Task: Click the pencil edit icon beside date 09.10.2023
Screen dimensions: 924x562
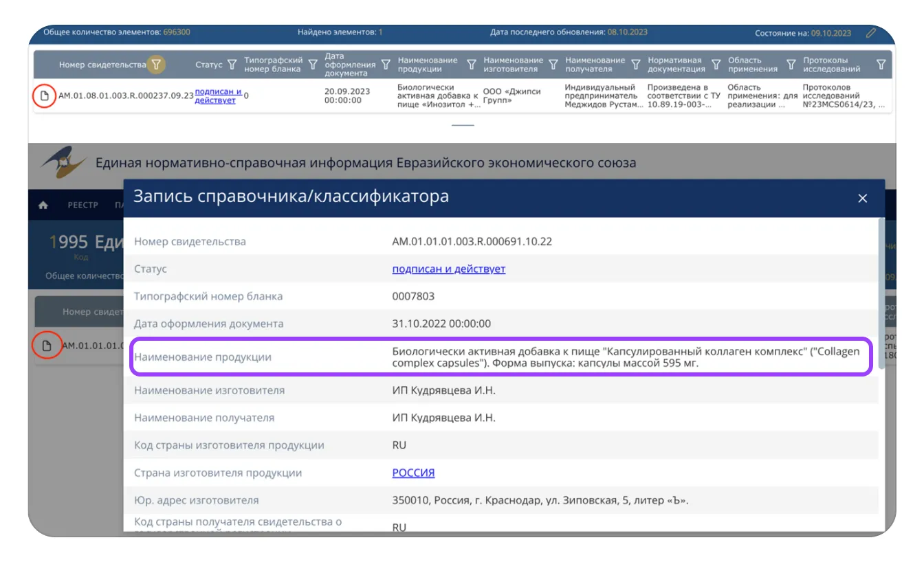Action: 871,32
